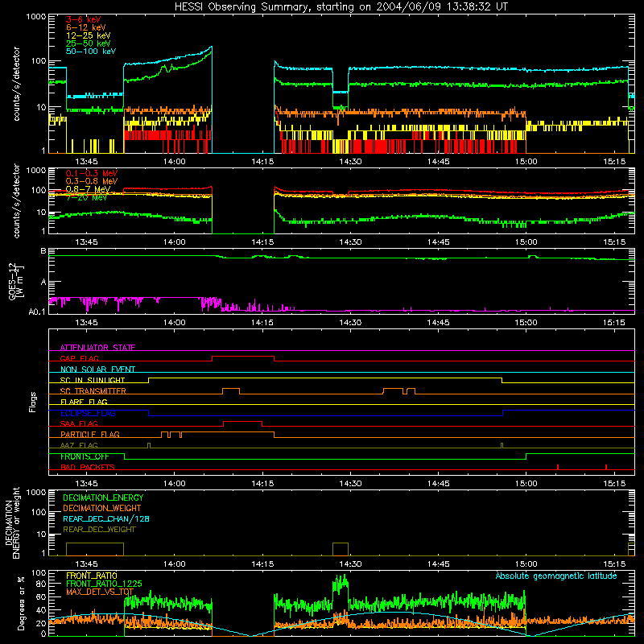Click 15:15 tick label under the GOES panel
This screenshot has width=644, height=644.
614,323
